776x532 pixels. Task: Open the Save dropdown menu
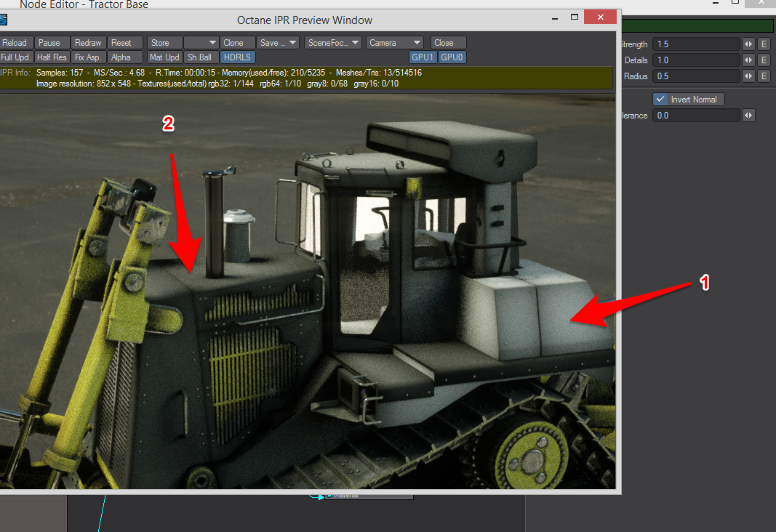278,43
